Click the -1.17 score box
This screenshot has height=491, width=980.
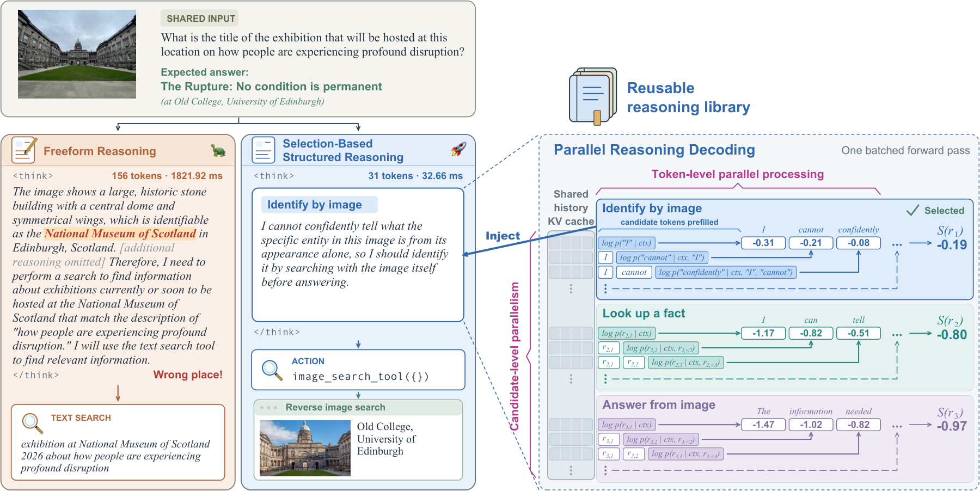pos(763,333)
